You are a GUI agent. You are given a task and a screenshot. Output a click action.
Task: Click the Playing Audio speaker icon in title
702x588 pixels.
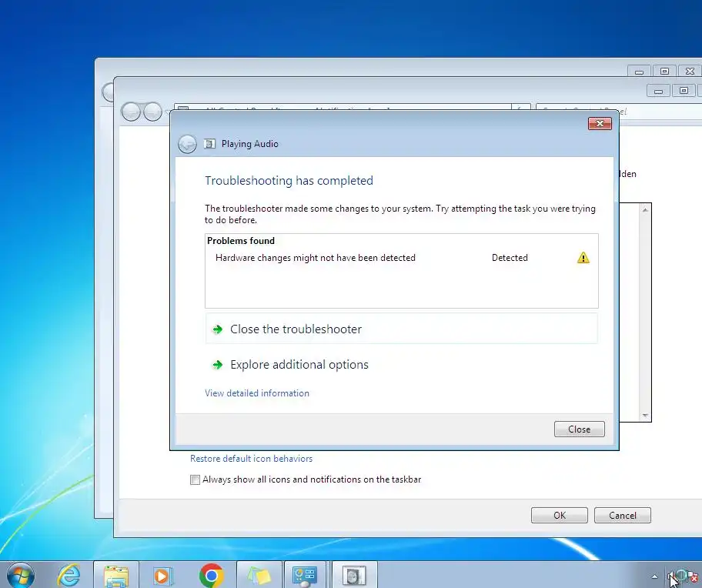tap(209, 144)
